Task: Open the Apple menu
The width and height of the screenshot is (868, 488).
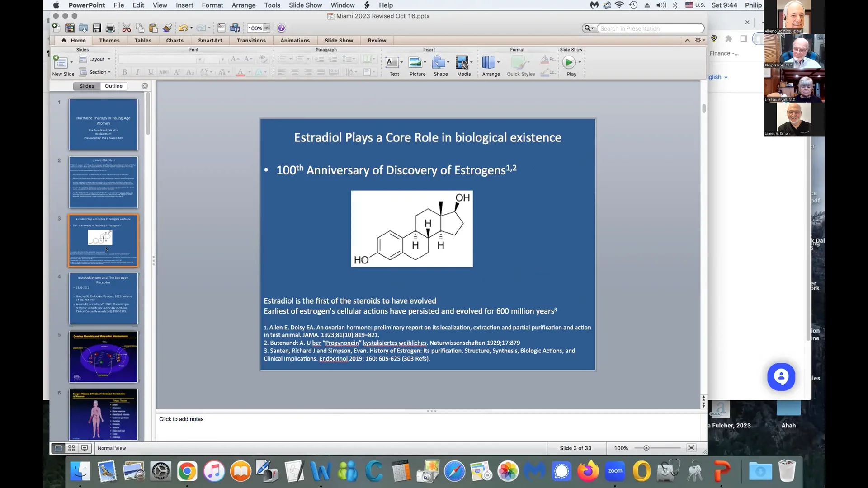Action: [x=56, y=5]
